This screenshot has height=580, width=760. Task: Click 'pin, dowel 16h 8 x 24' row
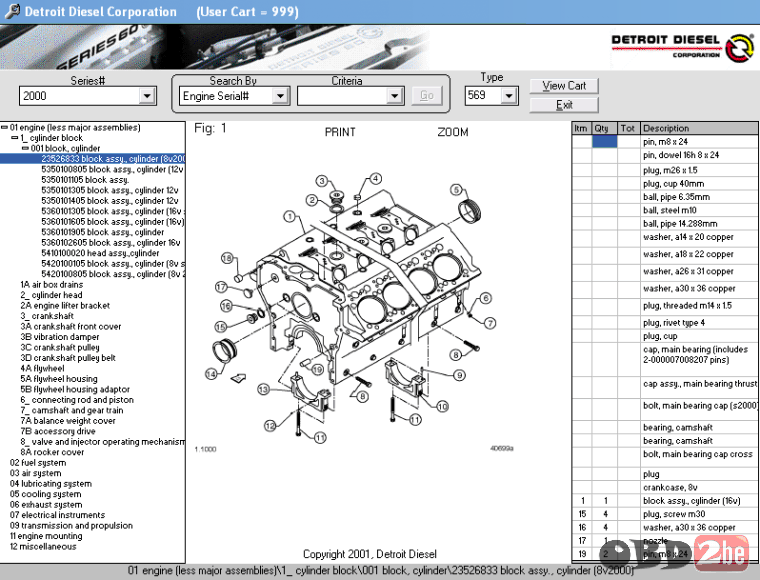click(665, 155)
